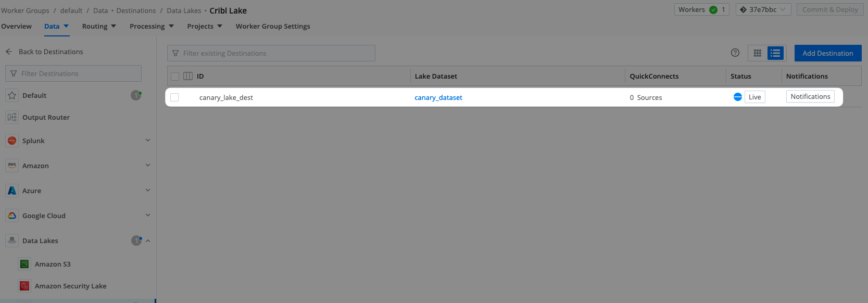868x303 pixels.
Task: Expand the Azure destinations group
Action: (147, 191)
